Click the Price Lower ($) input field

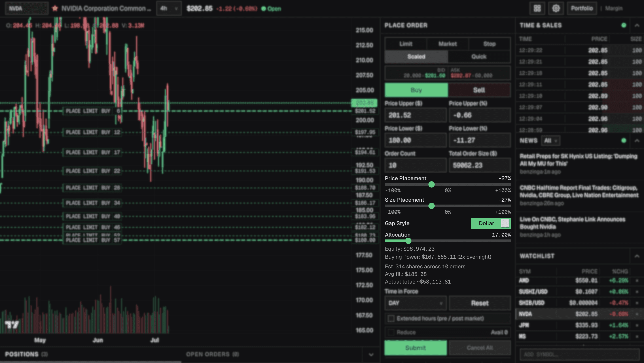(415, 140)
